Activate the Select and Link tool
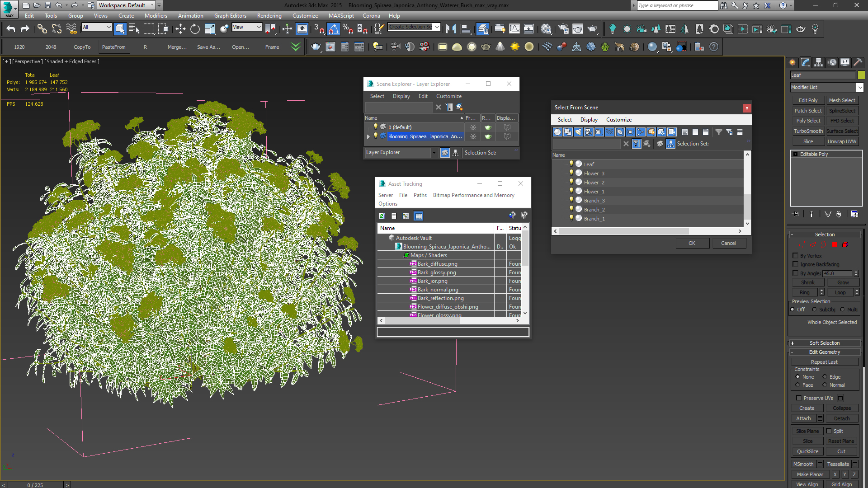 point(42,29)
